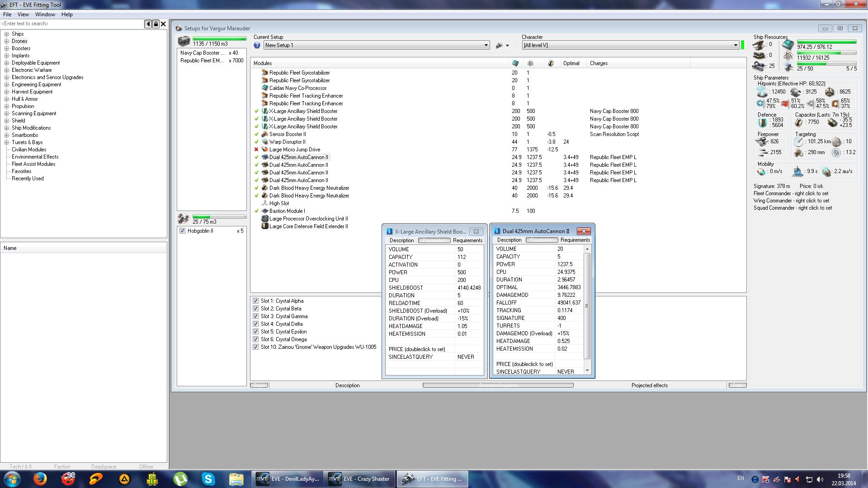
Task: Open the Window menu
Action: (45, 14)
